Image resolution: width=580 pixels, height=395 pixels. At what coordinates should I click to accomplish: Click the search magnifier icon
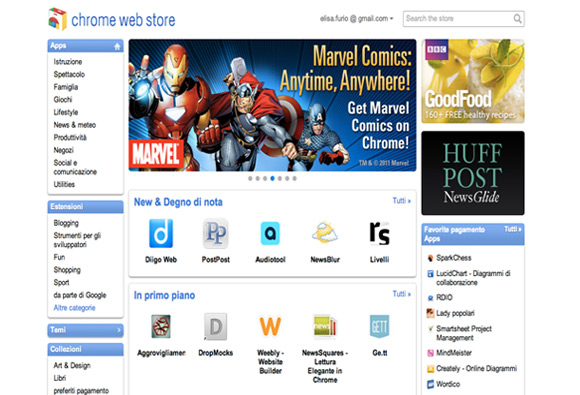pyautogui.click(x=517, y=18)
